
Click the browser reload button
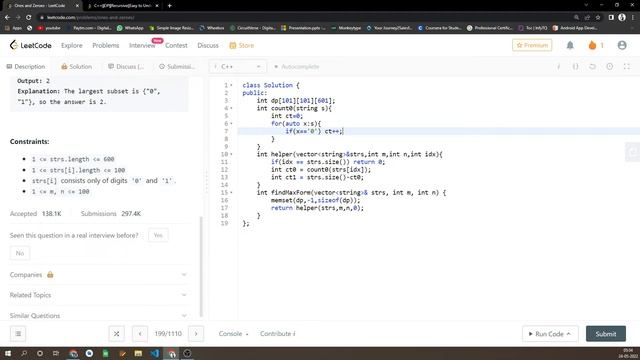pos(29,17)
